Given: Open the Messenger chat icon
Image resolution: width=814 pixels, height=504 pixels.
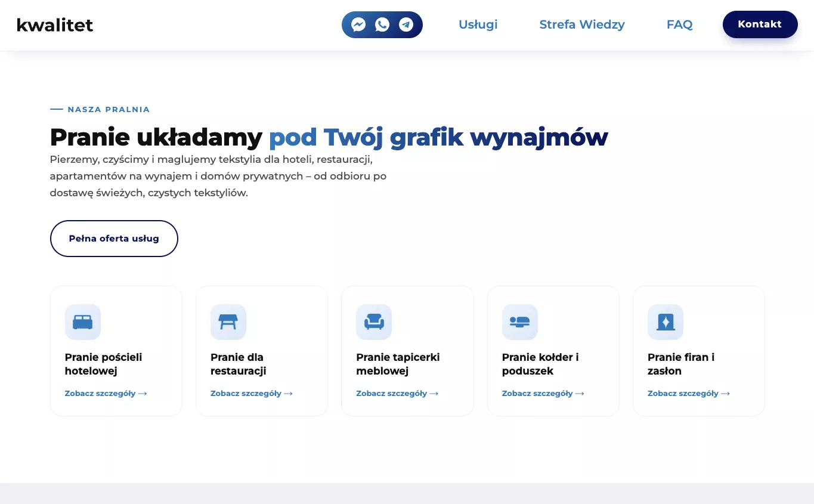Looking at the screenshot, I should 358,24.
